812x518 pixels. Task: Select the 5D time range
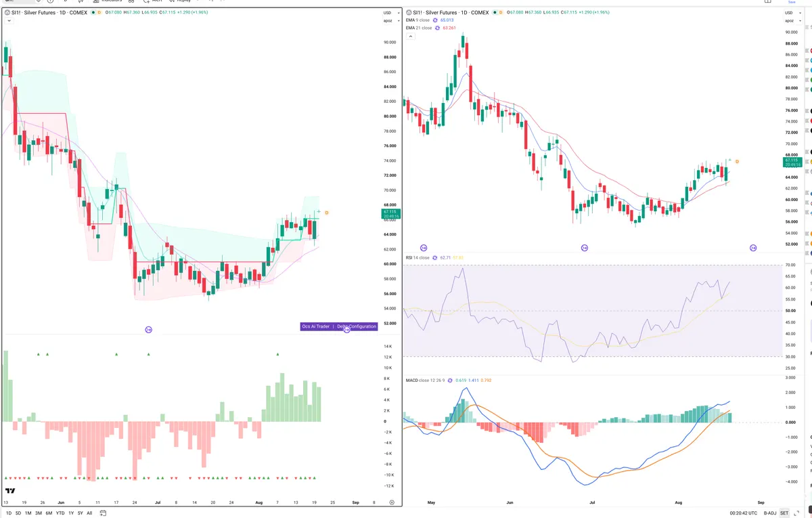point(18,513)
